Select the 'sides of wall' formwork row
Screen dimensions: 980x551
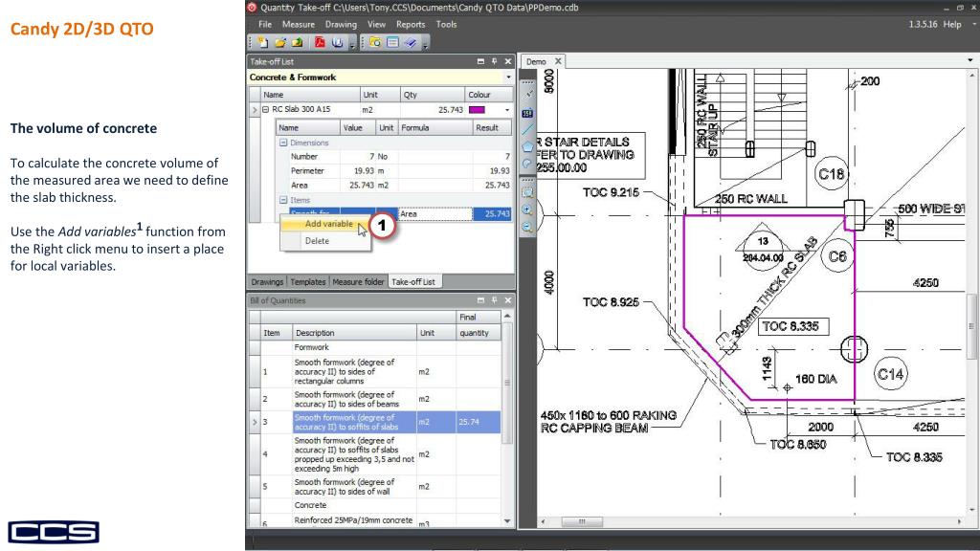pyautogui.click(x=375, y=487)
